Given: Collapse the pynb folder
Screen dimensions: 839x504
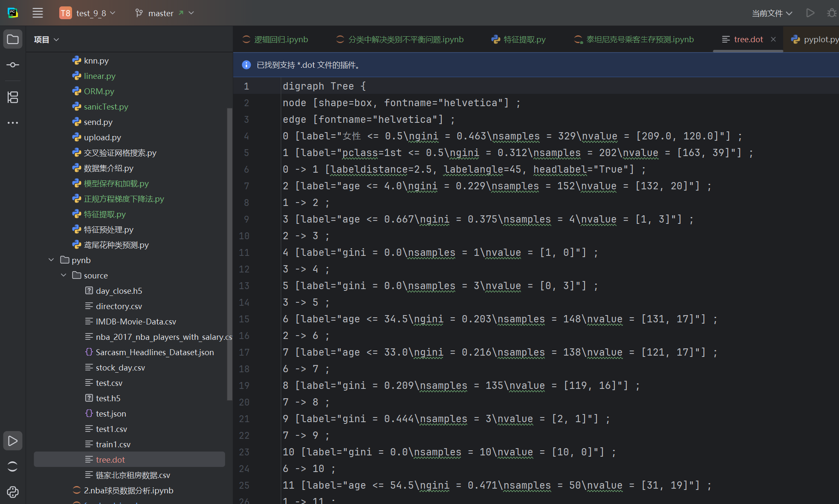Looking at the screenshot, I should (x=51, y=260).
